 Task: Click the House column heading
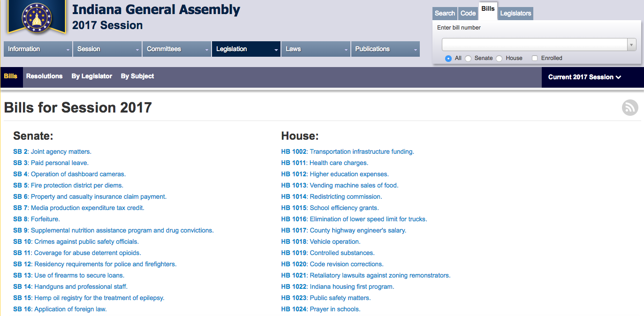pos(300,136)
